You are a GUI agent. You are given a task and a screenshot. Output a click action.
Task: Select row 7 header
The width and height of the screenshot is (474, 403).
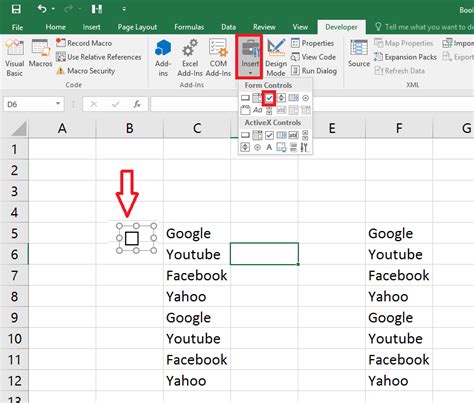[14, 276]
